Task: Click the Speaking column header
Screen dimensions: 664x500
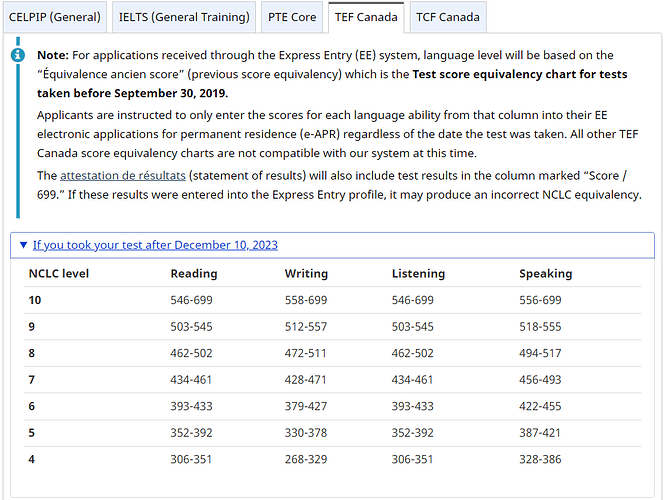Action: point(545,273)
